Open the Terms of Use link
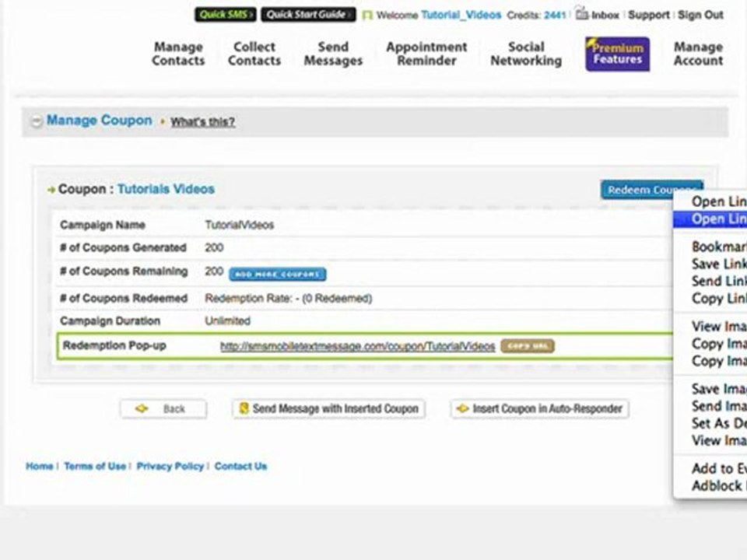The width and height of the screenshot is (747, 560). coord(95,466)
